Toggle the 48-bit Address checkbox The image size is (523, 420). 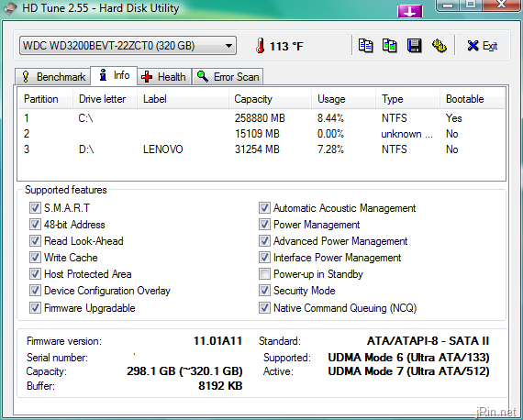point(35,225)
